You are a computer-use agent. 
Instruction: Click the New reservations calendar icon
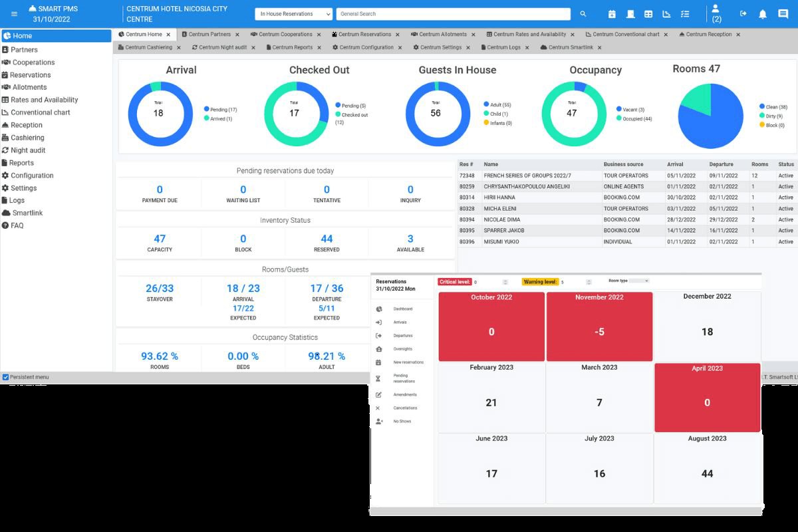tap(379, 362)
